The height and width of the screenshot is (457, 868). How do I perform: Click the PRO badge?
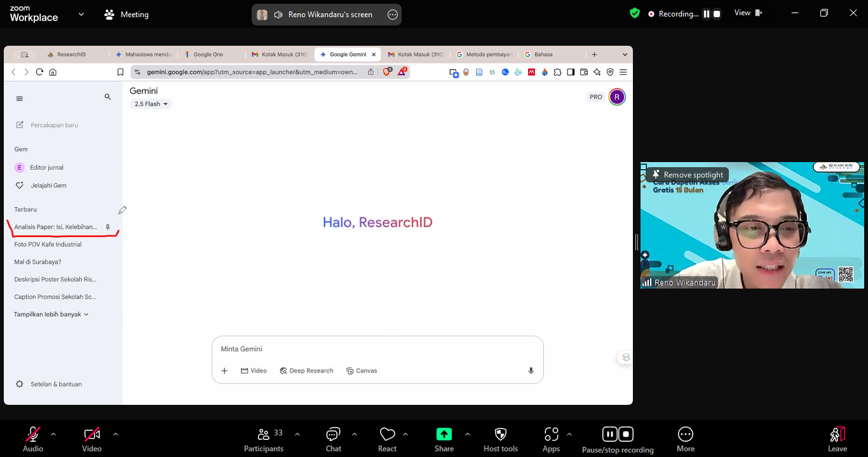[596, 97]
